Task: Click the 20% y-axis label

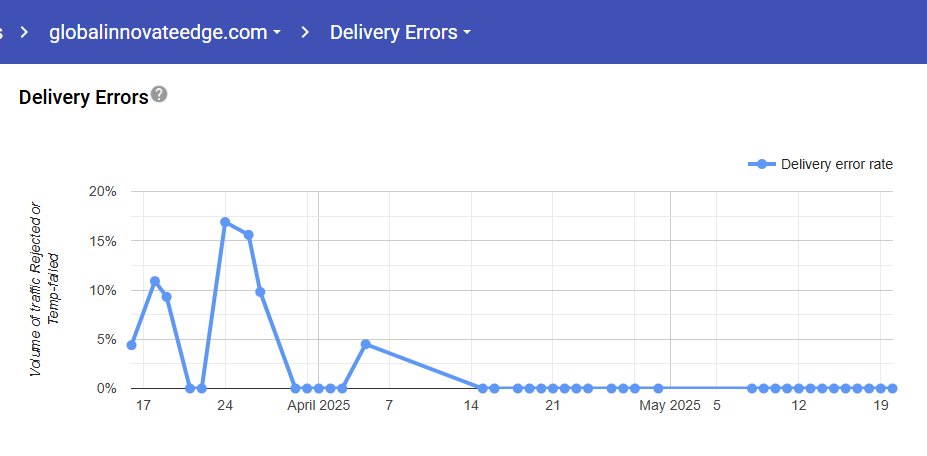Action: tap(104, 191)
